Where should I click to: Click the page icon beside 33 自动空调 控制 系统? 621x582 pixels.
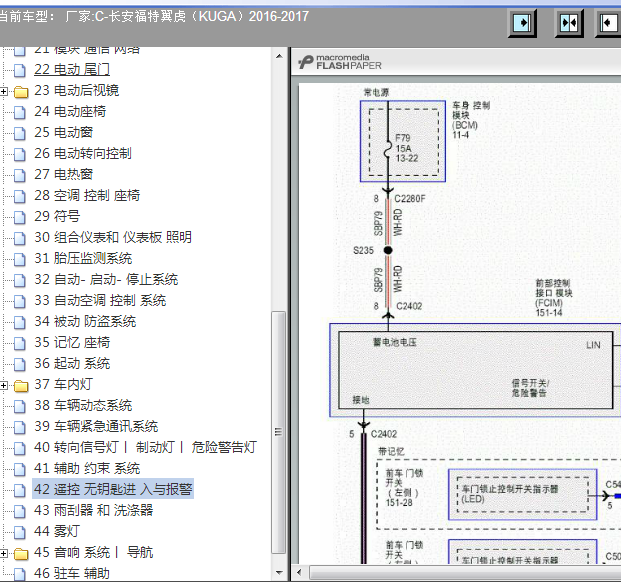point(19,301)
